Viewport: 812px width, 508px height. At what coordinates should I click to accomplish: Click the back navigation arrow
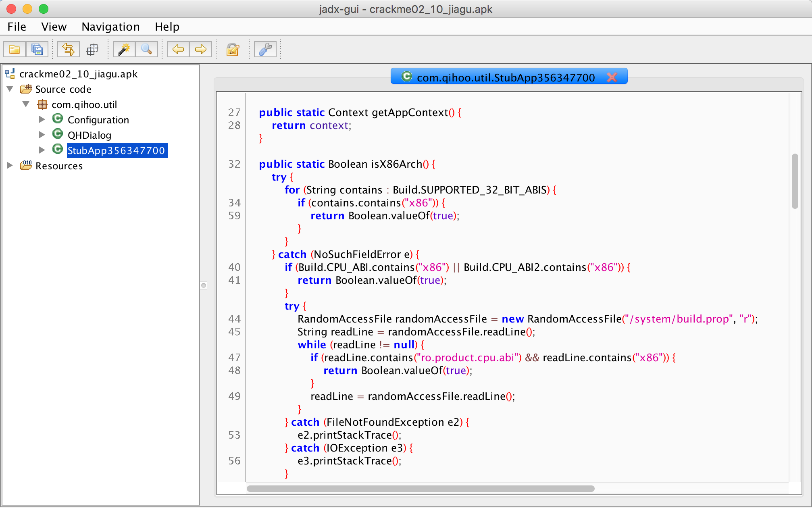click(x=178, y=50)
